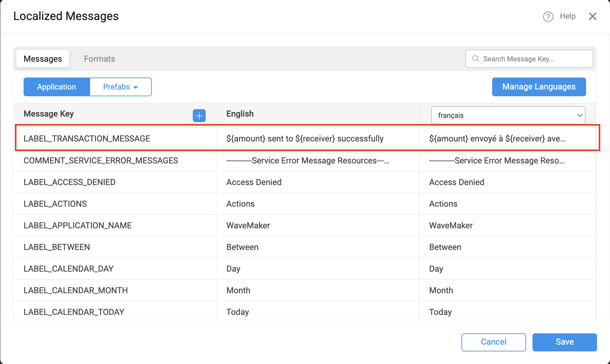Open the Prefabs dropdown
610x364 pixels.
pyautogui.click(x=120, y=87)
